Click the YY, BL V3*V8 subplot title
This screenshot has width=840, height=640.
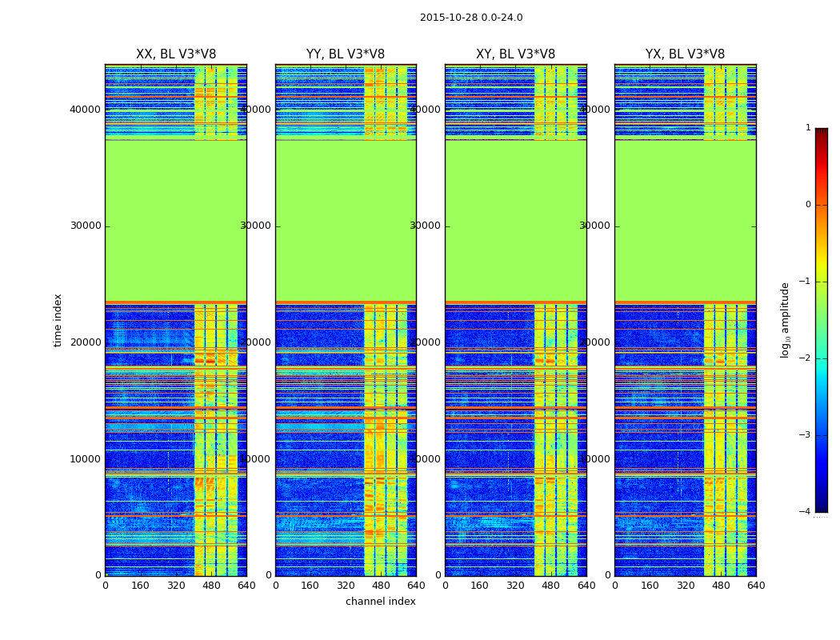[346, 54]
